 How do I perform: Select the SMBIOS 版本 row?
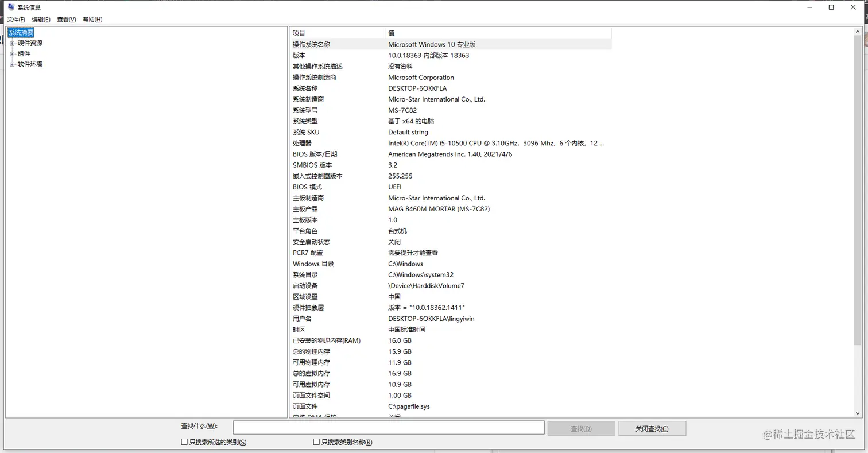pos(451,165)
